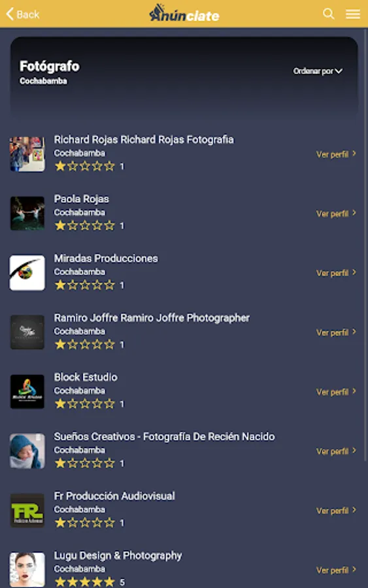Tap the Miradas Producciones eye logo

pos(27,272)
